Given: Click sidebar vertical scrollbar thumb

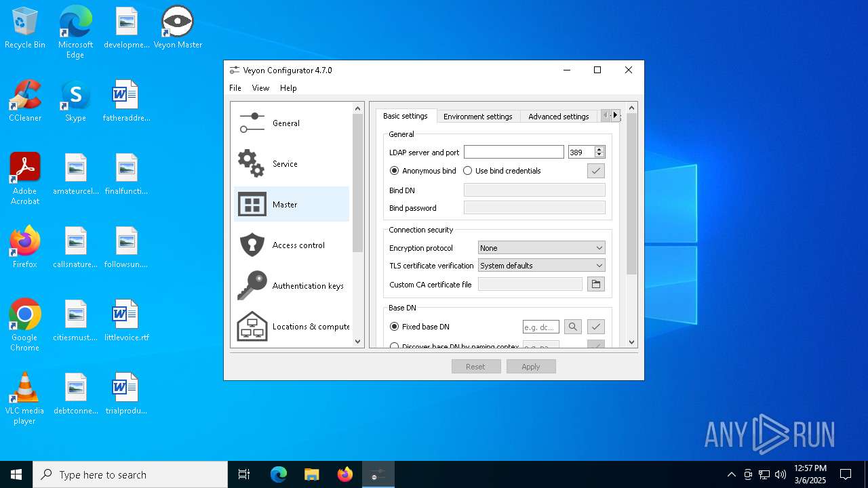Looking at the screenshot, I should pyautogui.click(x=359, y=183).
